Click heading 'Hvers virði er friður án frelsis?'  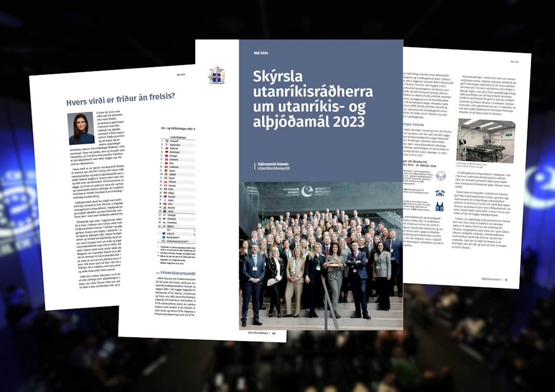click(x=121, y=99)
